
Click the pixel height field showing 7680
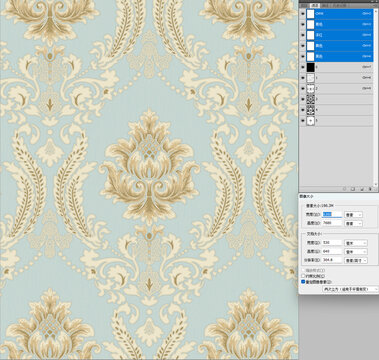332,223
